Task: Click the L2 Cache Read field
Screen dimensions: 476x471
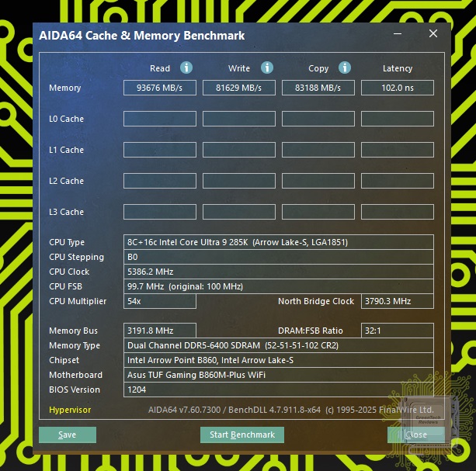Action: pyautogui.click(x=160, y=181)
